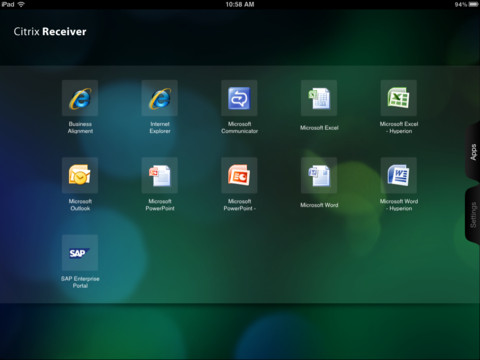Launch the Microsoft Excel app icon
The width and height of the screenshot is (480, 360).
(x=319, y=98)
